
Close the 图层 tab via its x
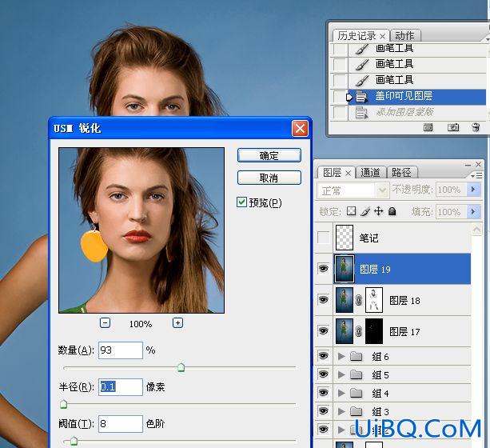[x=349, y=173]
